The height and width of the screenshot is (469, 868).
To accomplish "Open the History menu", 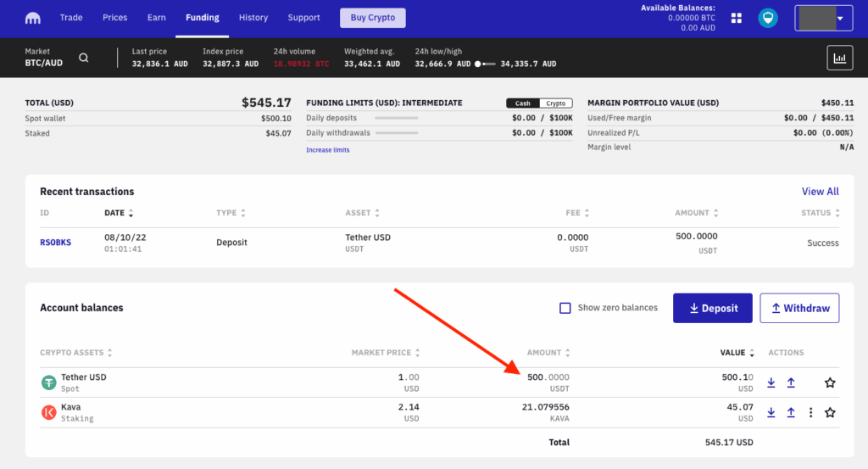I will (x=253, y=18).
